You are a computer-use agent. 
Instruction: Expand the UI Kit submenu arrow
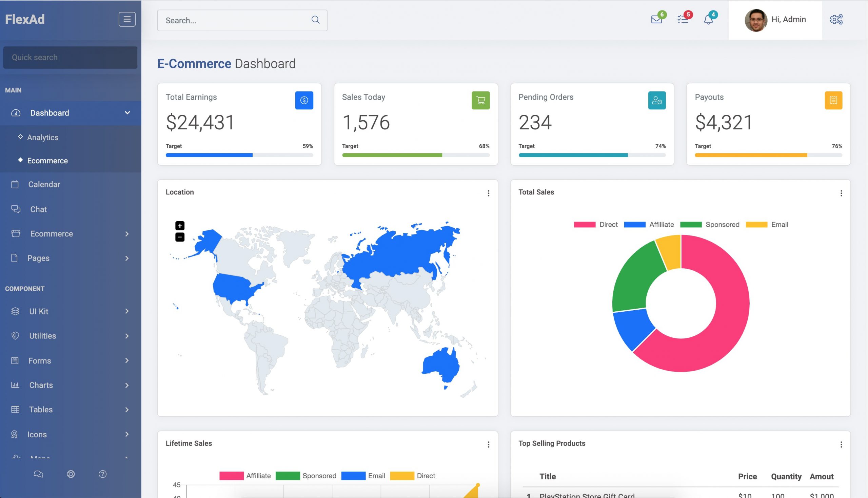coord(127,311)
